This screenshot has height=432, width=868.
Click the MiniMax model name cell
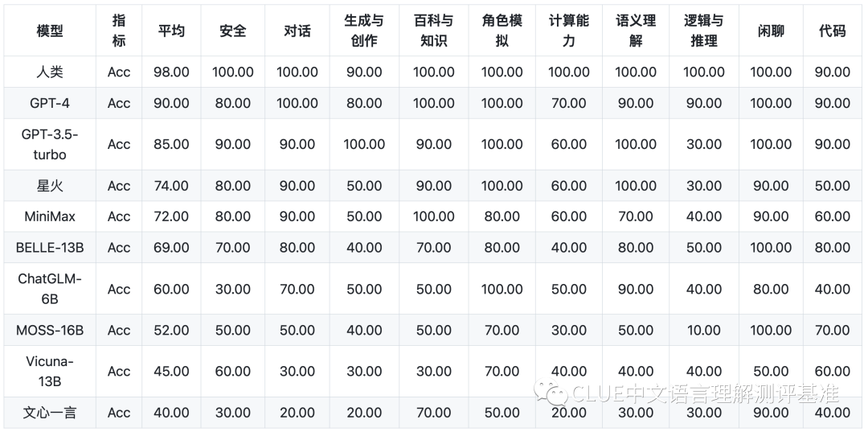[50, 216]
